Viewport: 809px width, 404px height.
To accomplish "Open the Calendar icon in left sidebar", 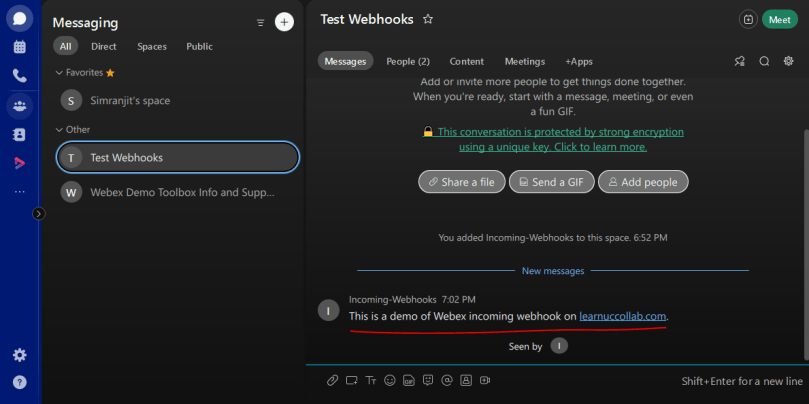I will pos(20,47).
